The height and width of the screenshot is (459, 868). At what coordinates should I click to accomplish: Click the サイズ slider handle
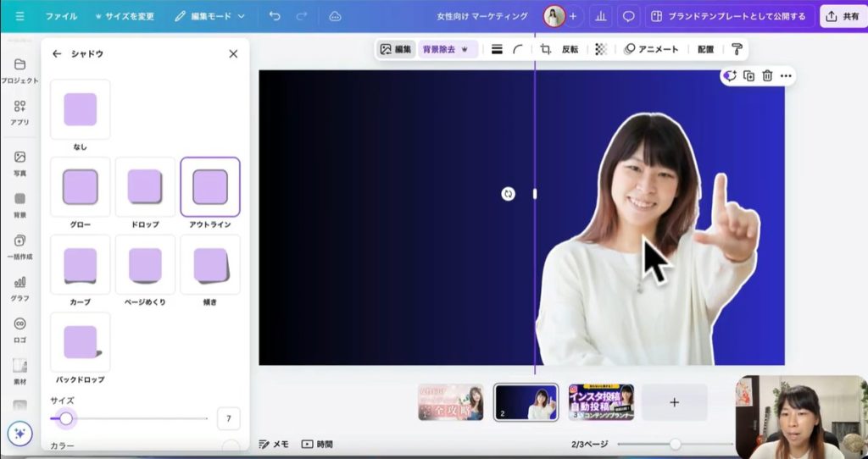66,418
